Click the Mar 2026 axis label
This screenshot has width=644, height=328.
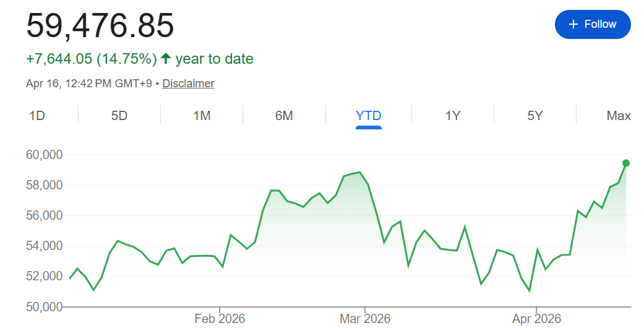pyautogui.click(x=365, y=319)
